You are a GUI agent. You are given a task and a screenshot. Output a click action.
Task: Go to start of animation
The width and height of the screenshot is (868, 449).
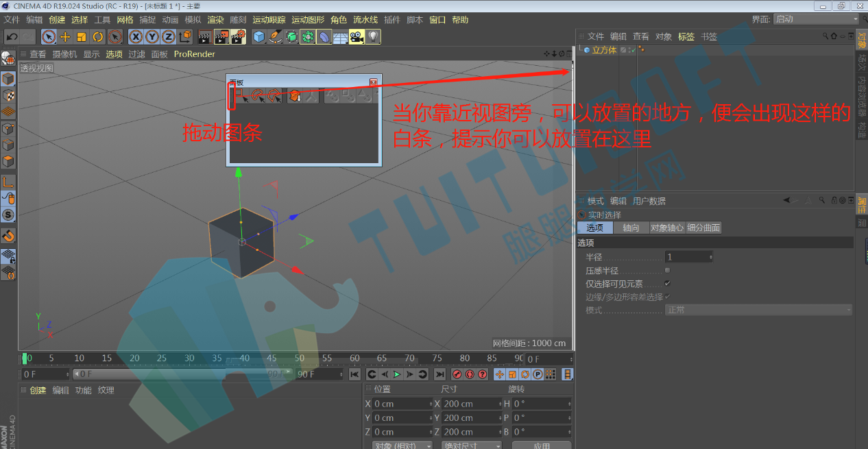(354, 374)
